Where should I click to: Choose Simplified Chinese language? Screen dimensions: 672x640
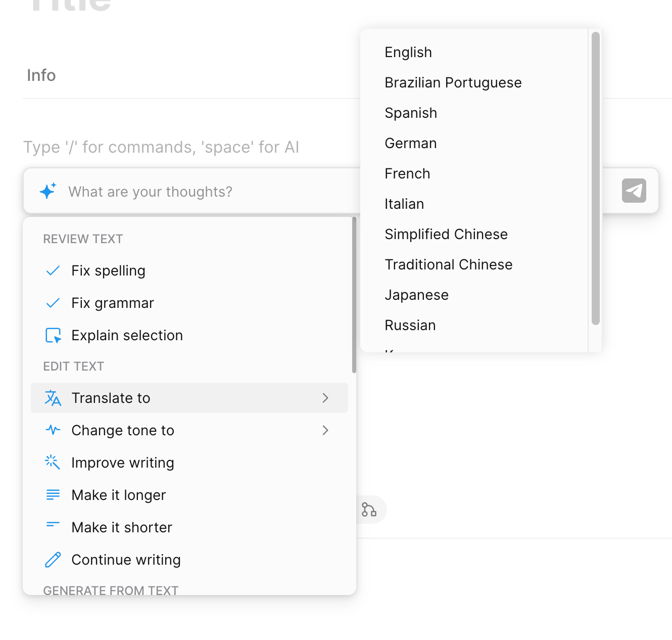[446, 234]
